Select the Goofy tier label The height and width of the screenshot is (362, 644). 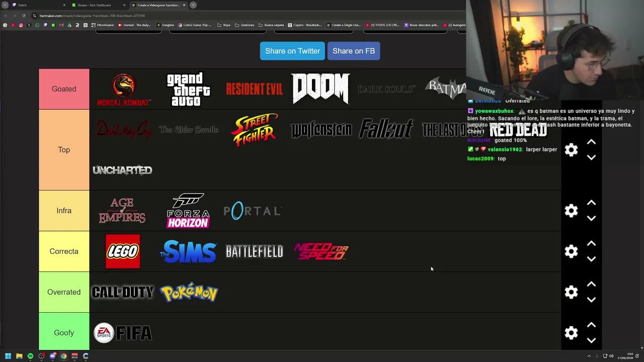coord(64,333)
